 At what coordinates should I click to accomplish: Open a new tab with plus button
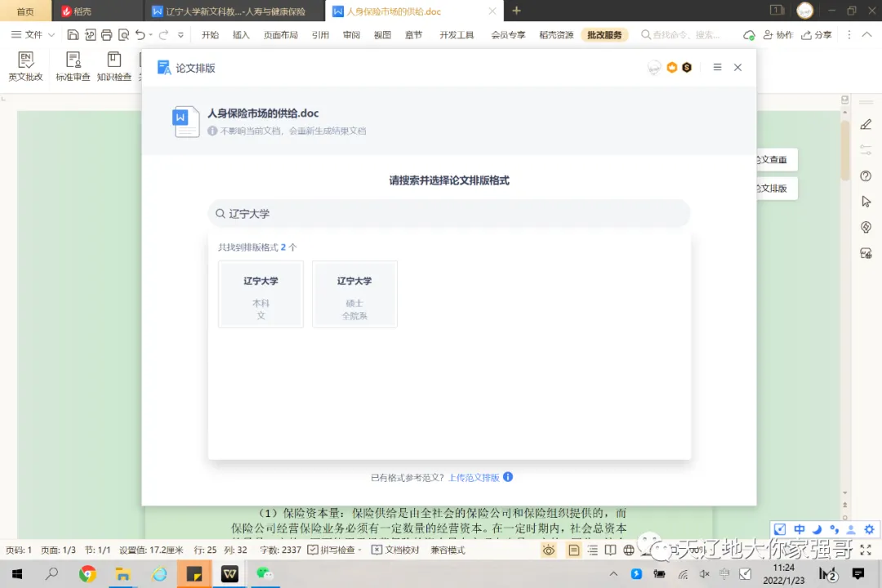(516, 11)
